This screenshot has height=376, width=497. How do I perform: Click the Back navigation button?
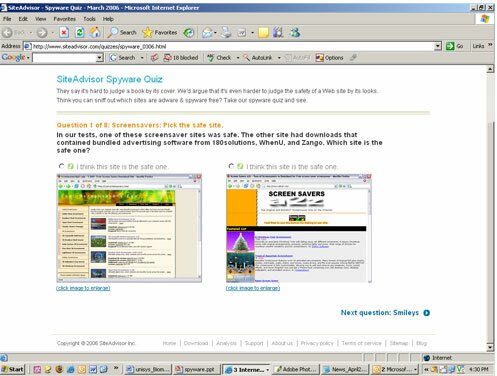pyautogui.click(x=13, y=32)
